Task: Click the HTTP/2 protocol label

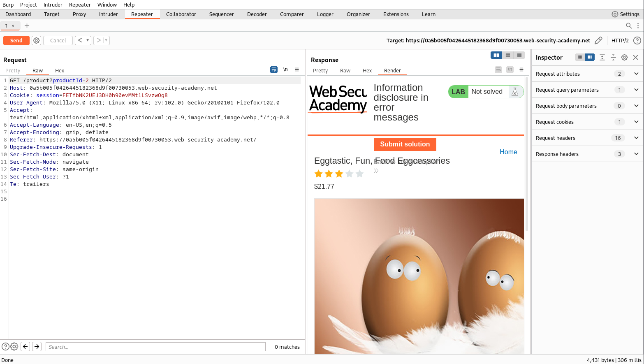Action: [620, 40]
